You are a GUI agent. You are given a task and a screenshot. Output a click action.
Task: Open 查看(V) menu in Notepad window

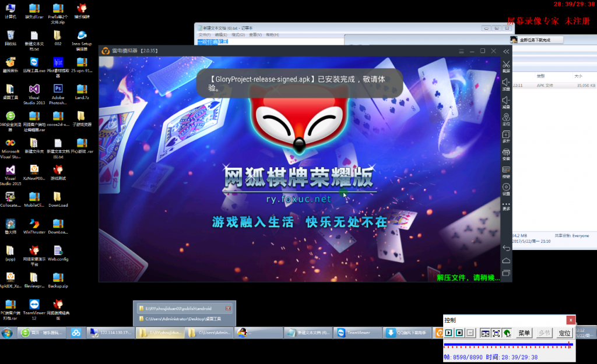[255, 35]
